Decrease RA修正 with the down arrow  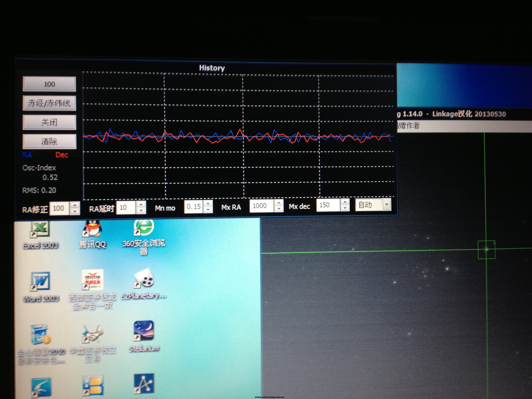(75, 211)
